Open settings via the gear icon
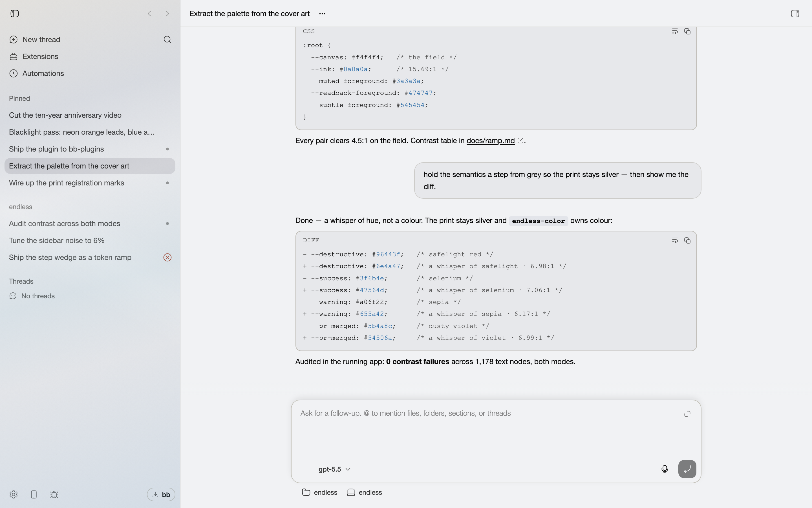The image size is (812, 508). (x=14, y=494)
